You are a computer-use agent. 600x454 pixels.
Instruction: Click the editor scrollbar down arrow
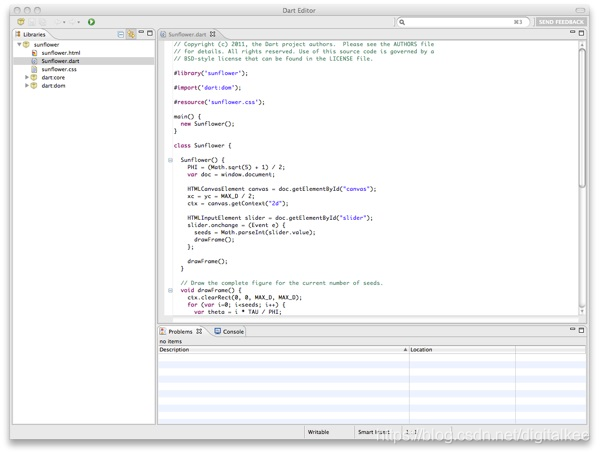click(x=582, y=312)
